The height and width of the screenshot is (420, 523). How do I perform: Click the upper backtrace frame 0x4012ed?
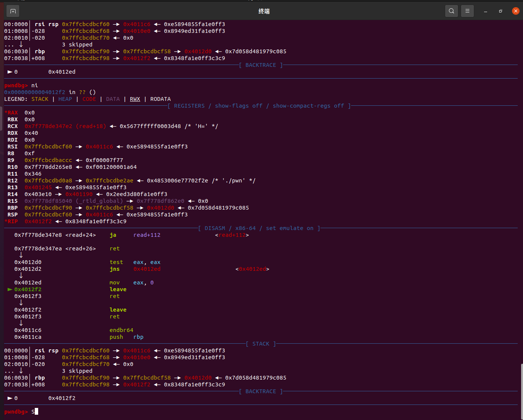pos(62,72)
